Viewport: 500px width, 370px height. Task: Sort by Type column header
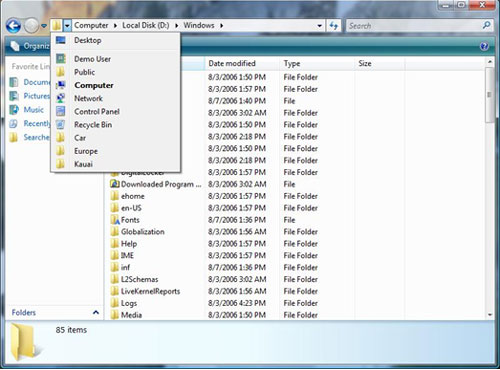(317, 63)
